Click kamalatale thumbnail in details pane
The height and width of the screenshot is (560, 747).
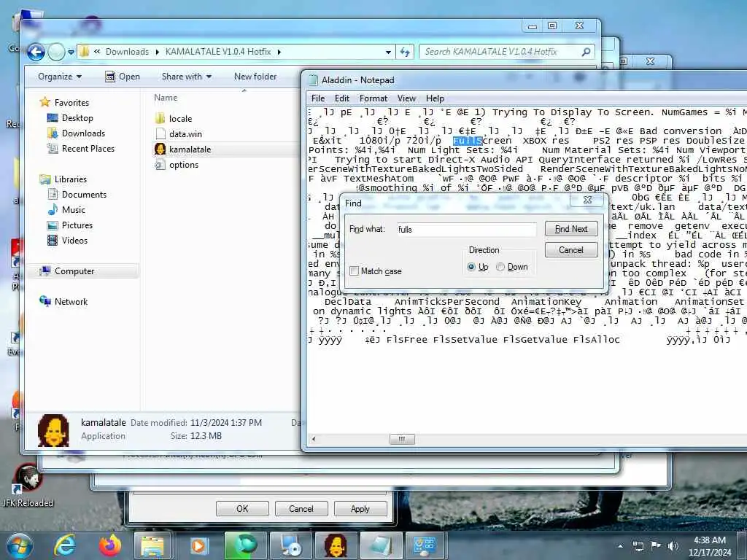[x=53, y=430]
